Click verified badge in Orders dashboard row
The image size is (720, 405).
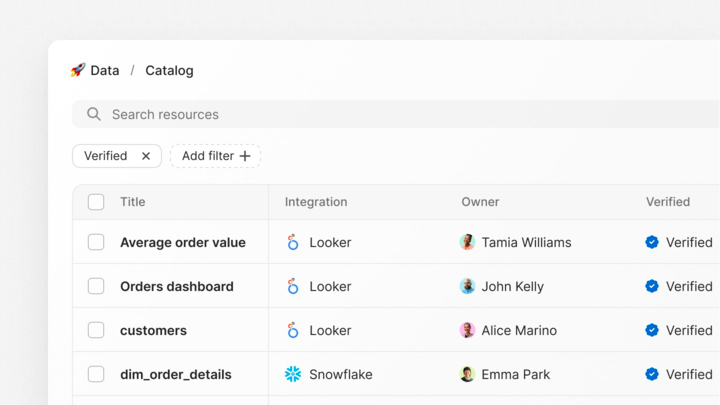pyautogui.click(x=652, y=286)
